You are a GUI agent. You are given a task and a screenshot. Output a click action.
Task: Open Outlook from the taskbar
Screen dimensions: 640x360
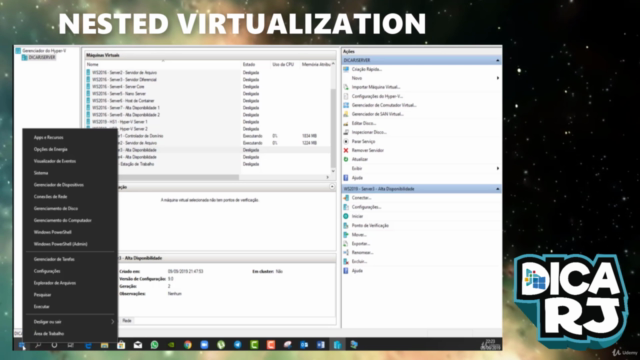[x=304, y=345]
